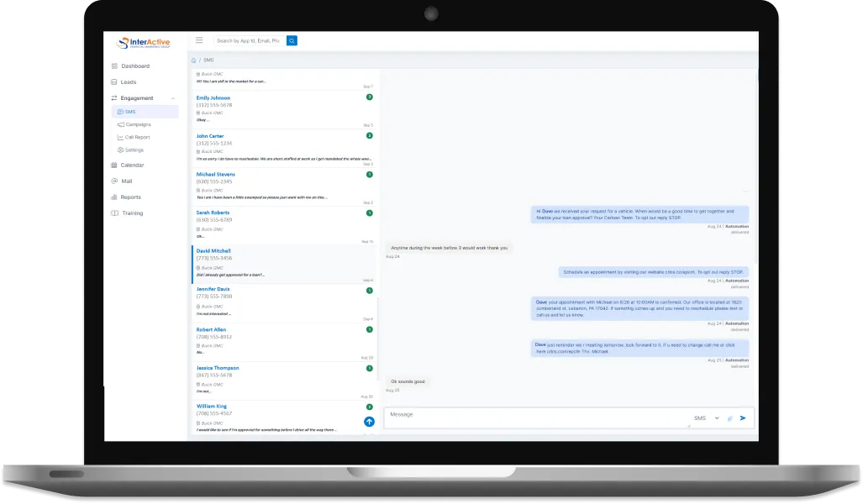Open William King's conversation
The width and height of the screenshot is (863, 504).
point(284,418)
